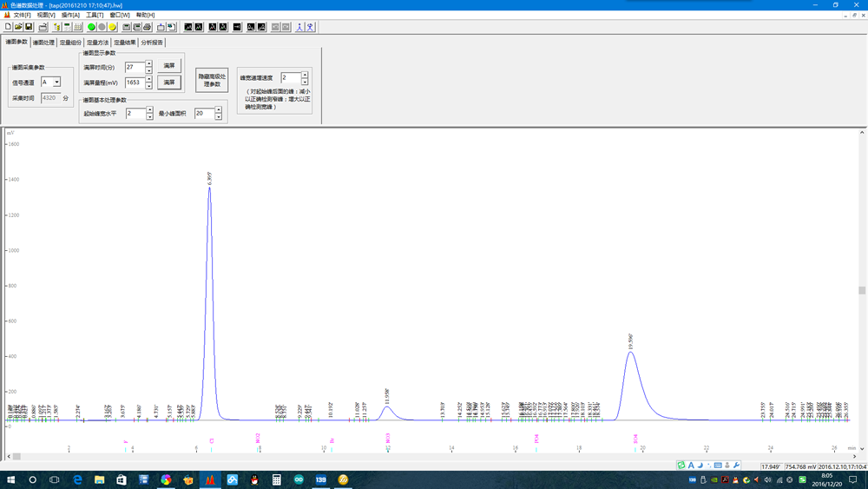Click the 满屏 button beside the mV range field

169,83
